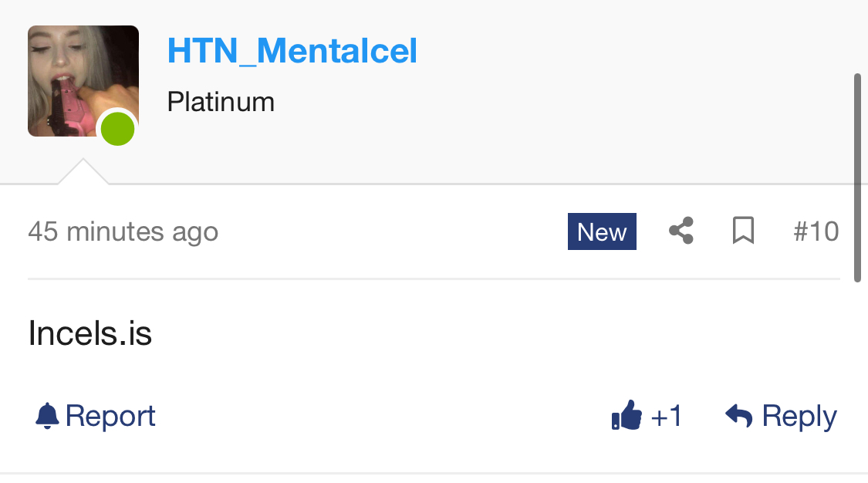Click the speech pointer arrow below the avatar
868x483 pixels.
[x=83, y=173]
